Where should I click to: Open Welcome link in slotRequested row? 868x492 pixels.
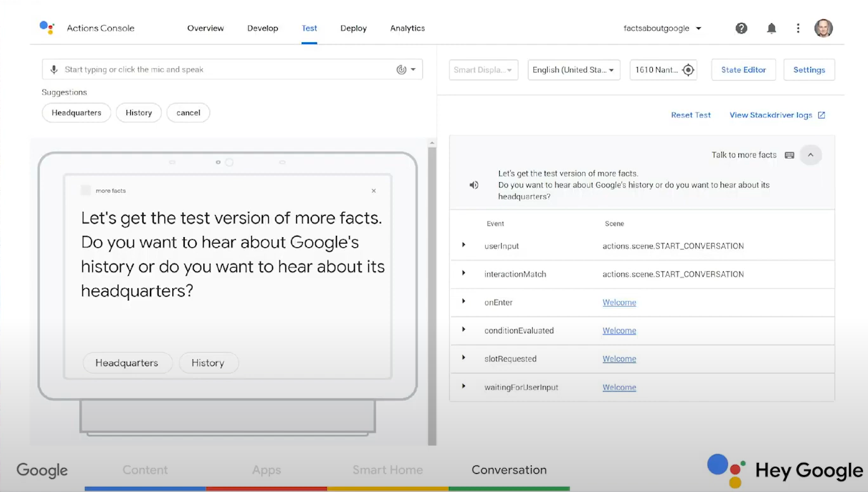coord(619,359)
